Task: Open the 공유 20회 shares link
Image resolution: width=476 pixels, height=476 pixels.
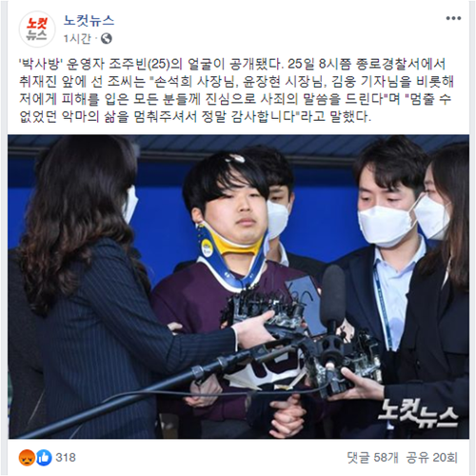Action: 432,458
